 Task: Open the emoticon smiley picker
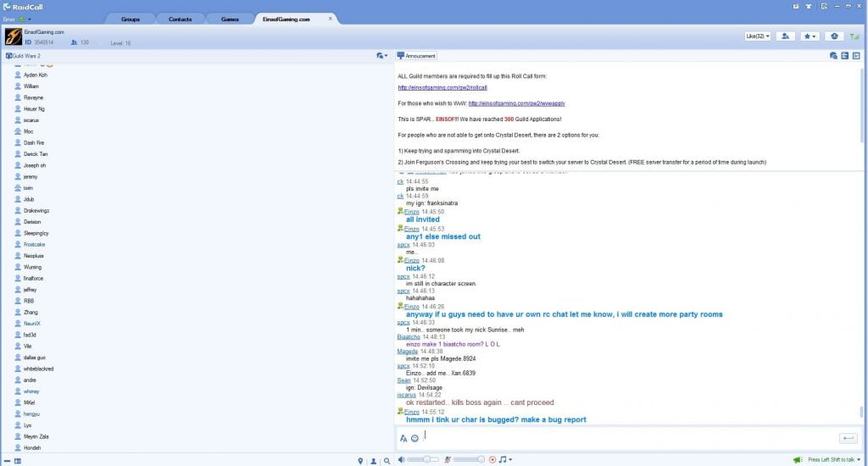point(415,438)
